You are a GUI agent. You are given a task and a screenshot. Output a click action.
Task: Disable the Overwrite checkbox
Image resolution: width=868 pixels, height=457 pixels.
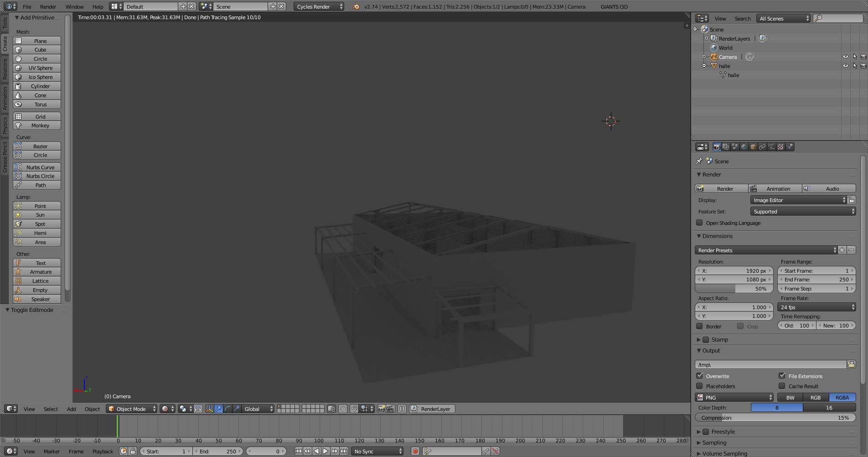[x=699, y=376]
